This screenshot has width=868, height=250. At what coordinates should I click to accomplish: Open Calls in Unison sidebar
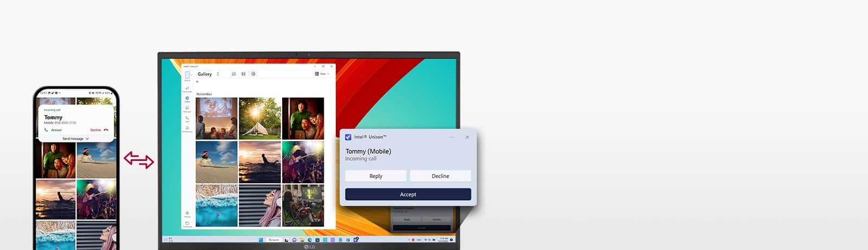click(x=187, y=119)
